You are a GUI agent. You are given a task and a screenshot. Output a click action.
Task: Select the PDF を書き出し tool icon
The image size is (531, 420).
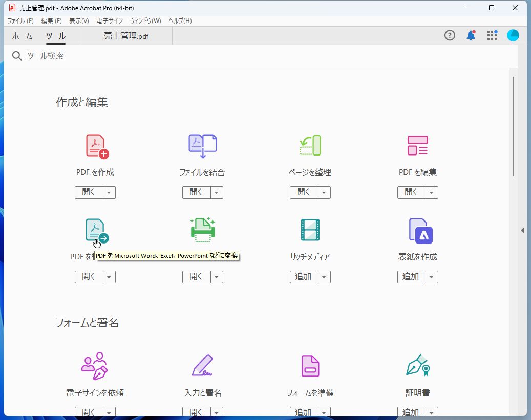pyautogui.click(x=95, y=229)
